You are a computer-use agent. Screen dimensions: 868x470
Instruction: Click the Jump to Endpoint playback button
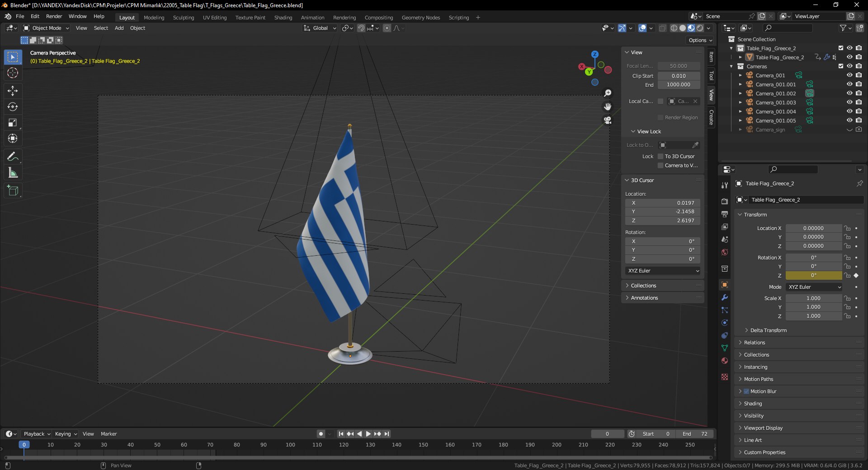(x=387, y=434)
